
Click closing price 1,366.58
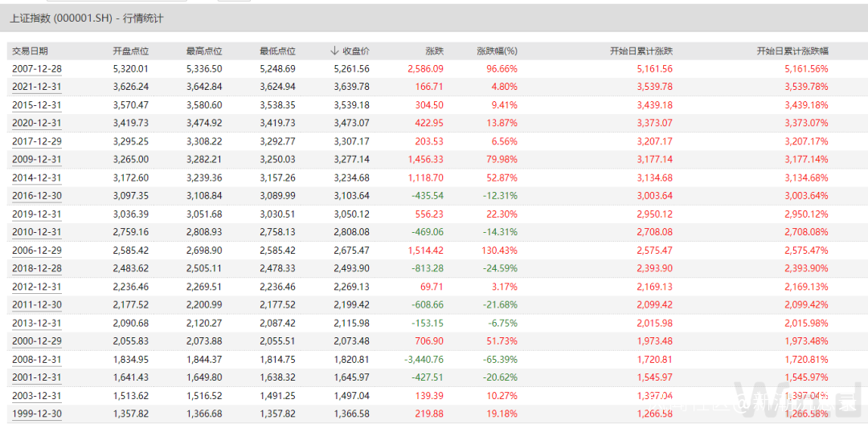tap(352, 414)
